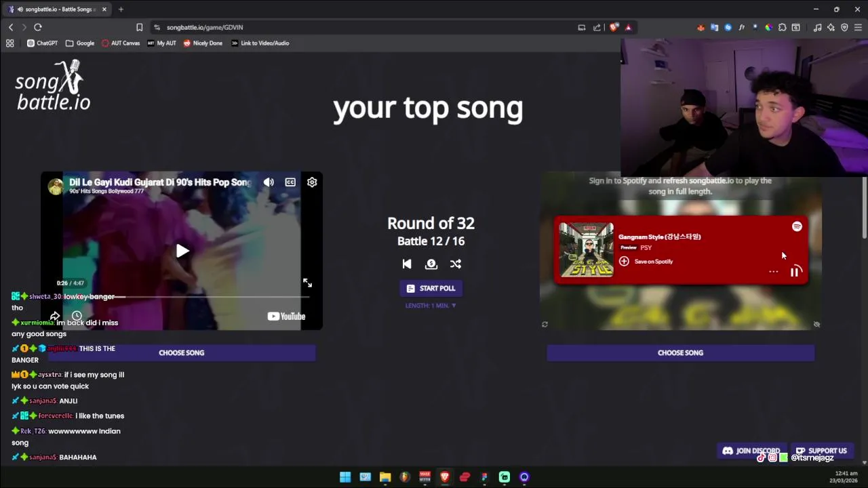Open the Nicely Done bookmark
The image size is (868, 488).
(203, 43)
